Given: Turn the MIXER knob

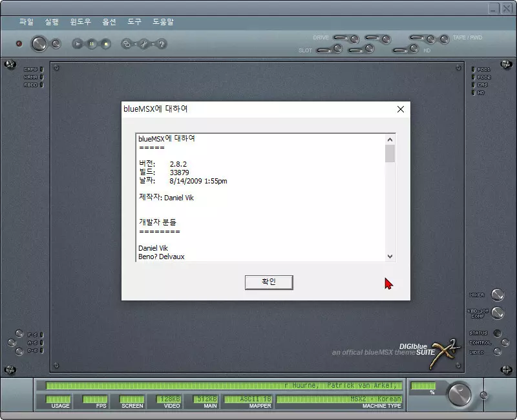Looking at the screenshot, I should pos(498,295).
